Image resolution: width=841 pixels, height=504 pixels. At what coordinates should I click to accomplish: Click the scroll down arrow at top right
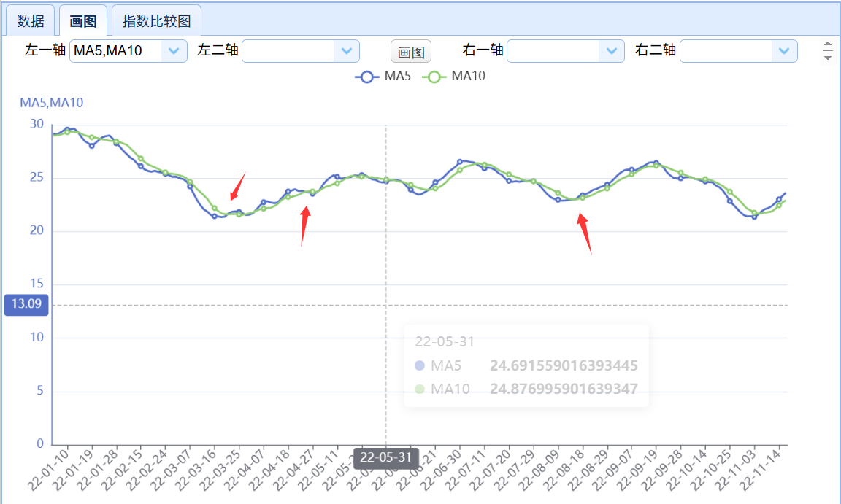(x=828, y=58)
